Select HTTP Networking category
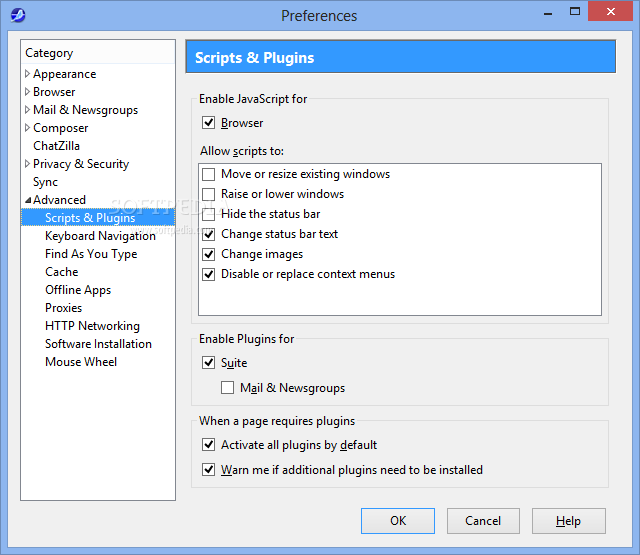The width and height of the screenshot is (640, 555). [x=92, y=326]
